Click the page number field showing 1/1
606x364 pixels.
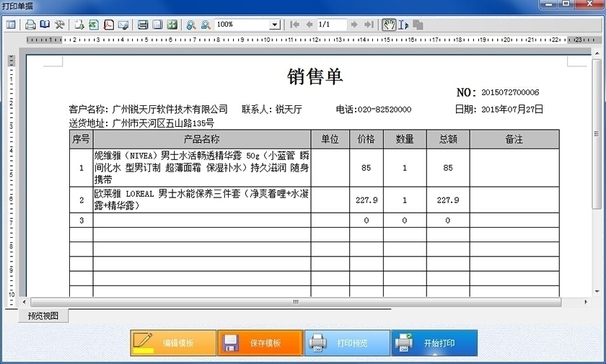click(x=331, y=25)
